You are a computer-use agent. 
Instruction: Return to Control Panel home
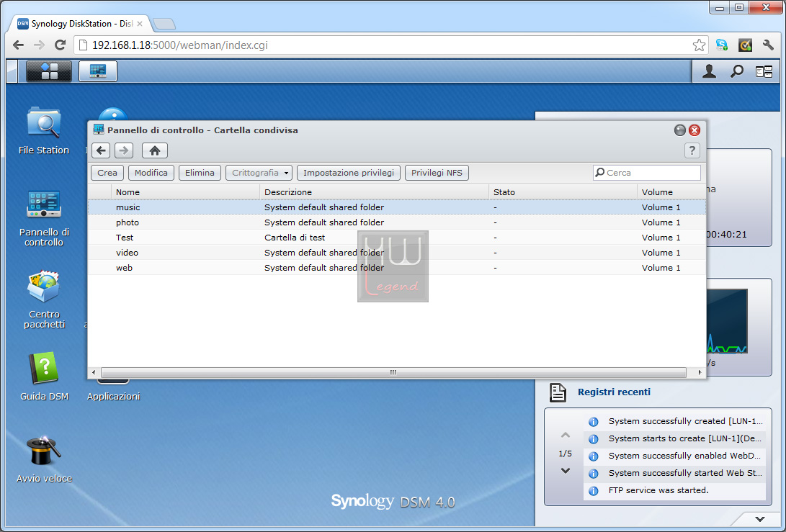pyautogui.click(x=155, y=150)
